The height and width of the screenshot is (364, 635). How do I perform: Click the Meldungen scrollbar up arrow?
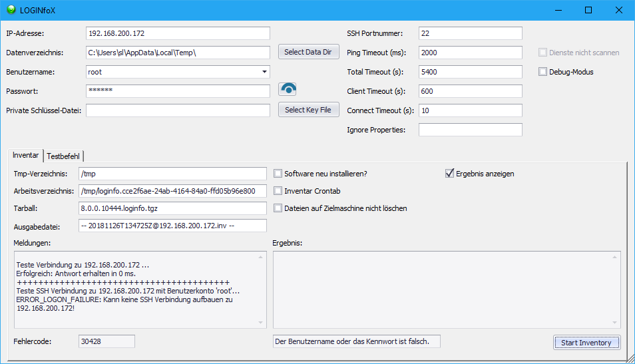[x=260, y=257]
